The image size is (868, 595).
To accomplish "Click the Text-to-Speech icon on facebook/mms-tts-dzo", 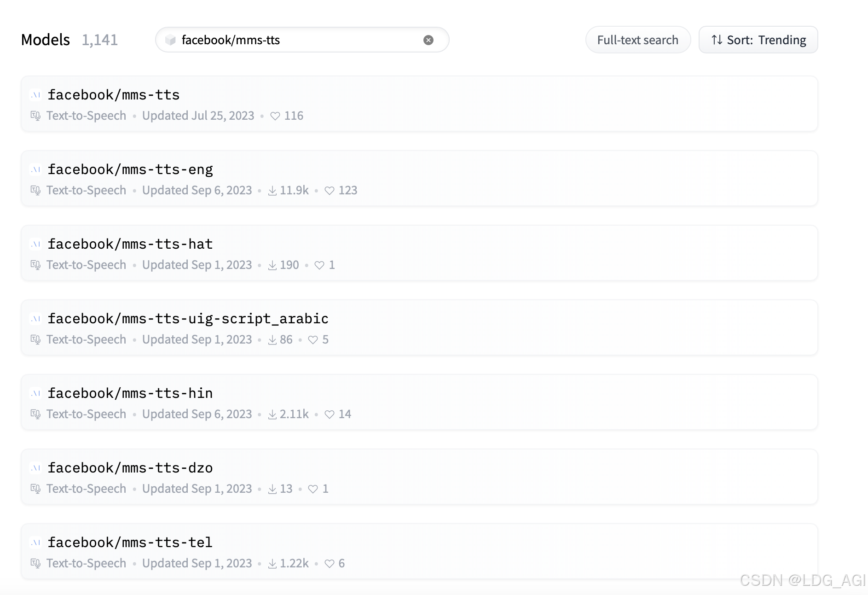I will click(36, 489).
